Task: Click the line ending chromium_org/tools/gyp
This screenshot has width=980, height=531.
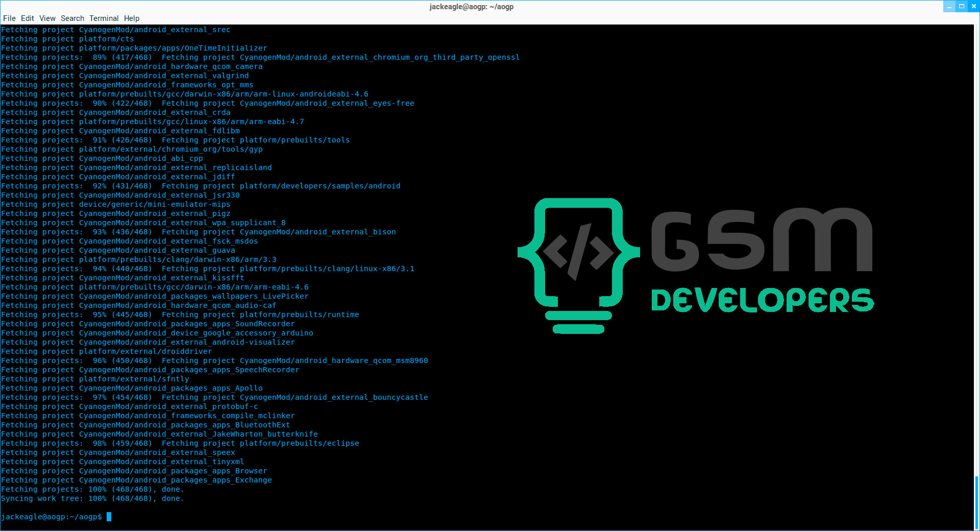Action: [x=132, y=149]
